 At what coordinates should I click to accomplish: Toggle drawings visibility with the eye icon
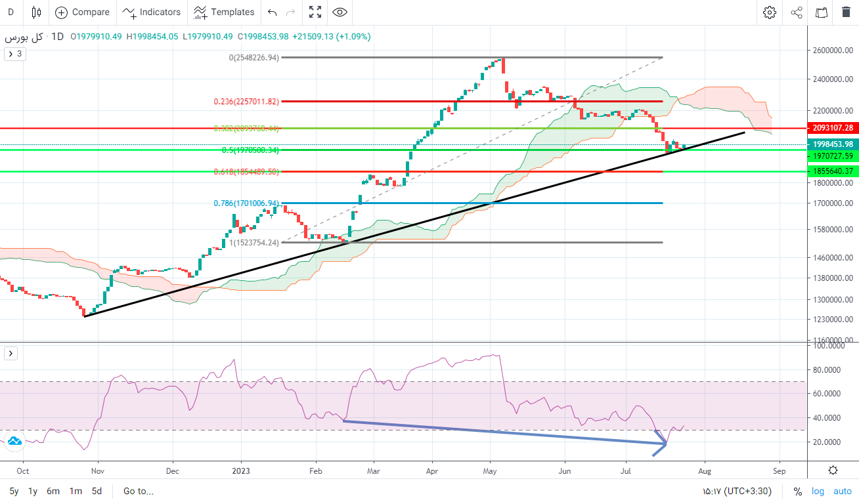pyautogui.click(x=340, y=12)
